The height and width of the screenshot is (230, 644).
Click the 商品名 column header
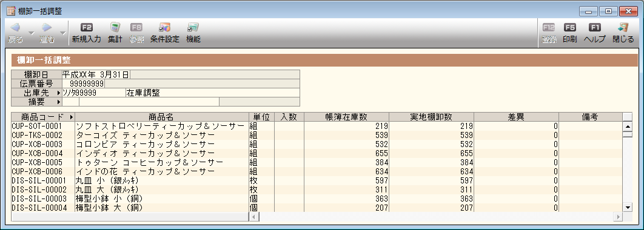(x=162, y=117)
